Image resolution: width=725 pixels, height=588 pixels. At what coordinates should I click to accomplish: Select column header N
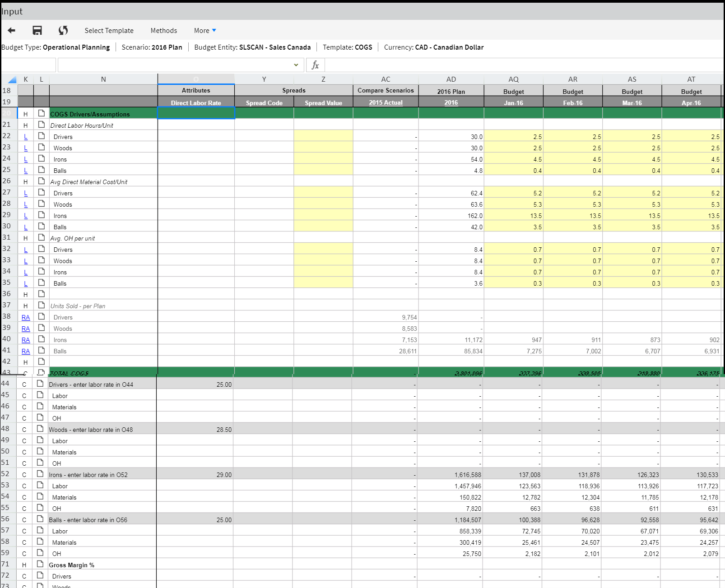(103, 79)
